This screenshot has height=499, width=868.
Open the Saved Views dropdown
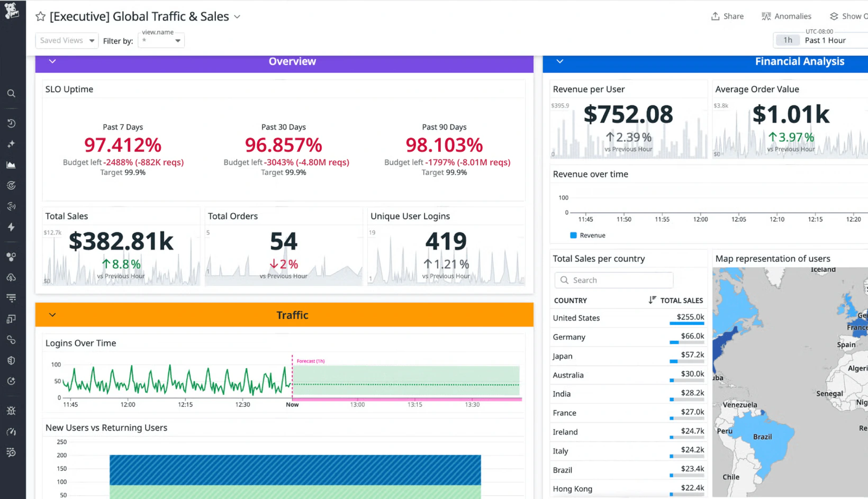(67, 40)
